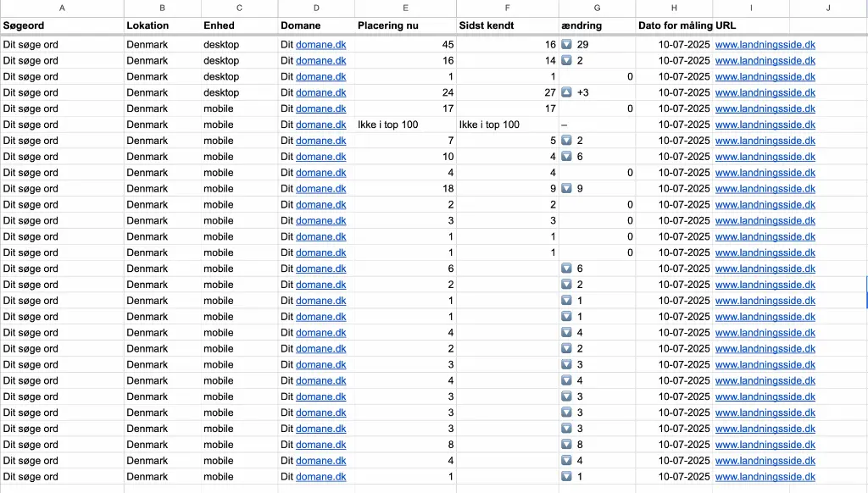
Task: Select column E header
Action: coord(405,8)
